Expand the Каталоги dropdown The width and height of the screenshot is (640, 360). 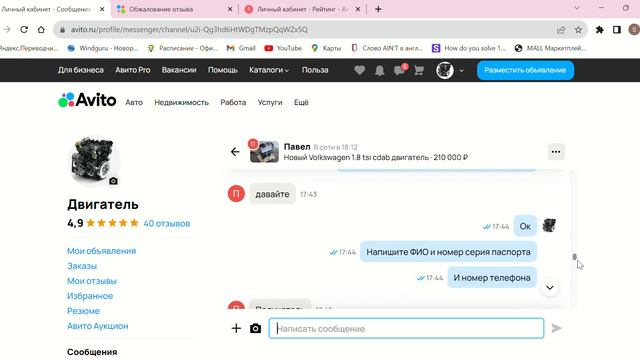(269, 70)
